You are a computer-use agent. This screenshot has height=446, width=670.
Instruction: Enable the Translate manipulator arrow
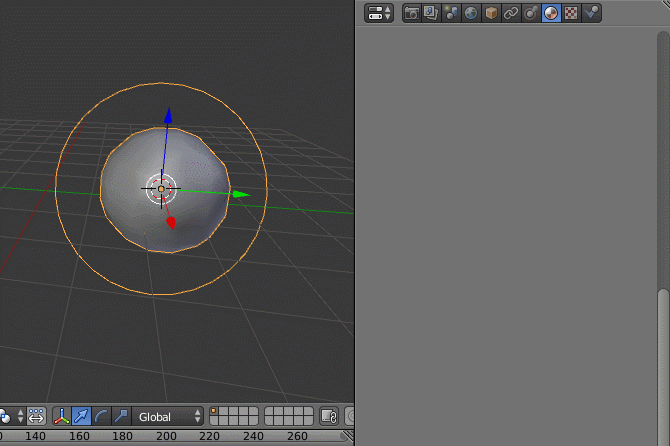[81, 416]
